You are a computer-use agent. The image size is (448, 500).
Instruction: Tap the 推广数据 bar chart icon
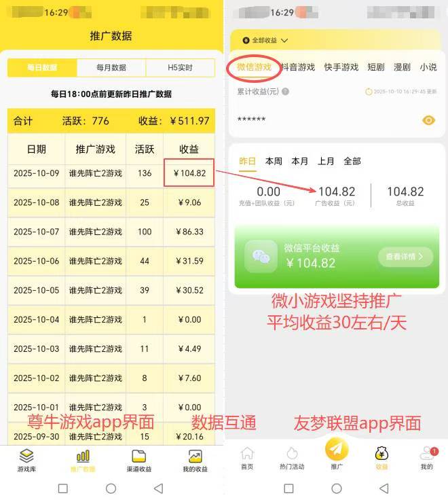tap(83, 456)
